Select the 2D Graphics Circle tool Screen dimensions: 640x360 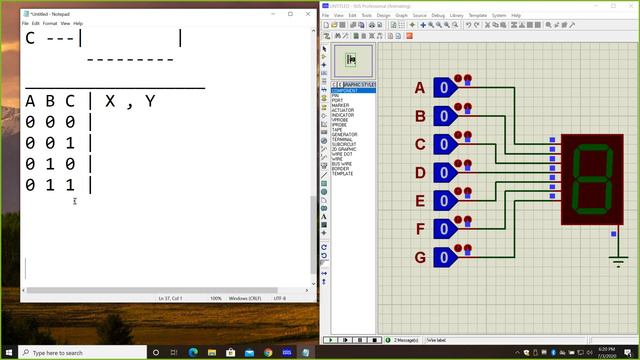pos(324,192)
